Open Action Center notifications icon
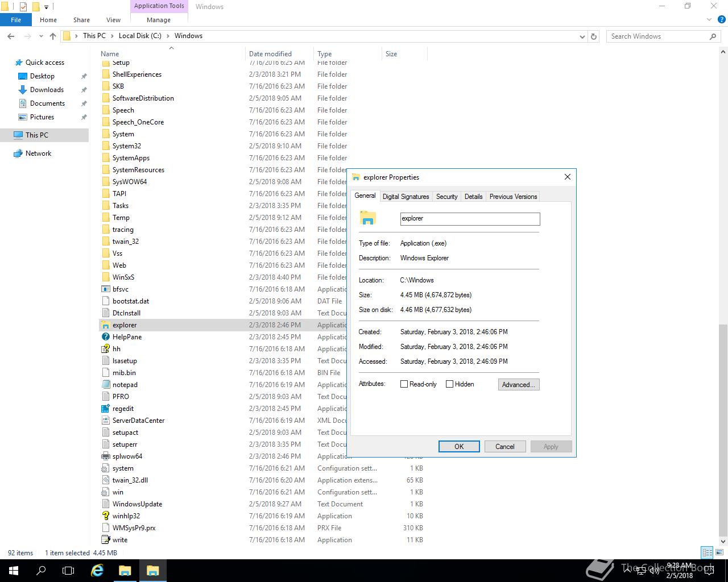 click(x=710, y=571)
